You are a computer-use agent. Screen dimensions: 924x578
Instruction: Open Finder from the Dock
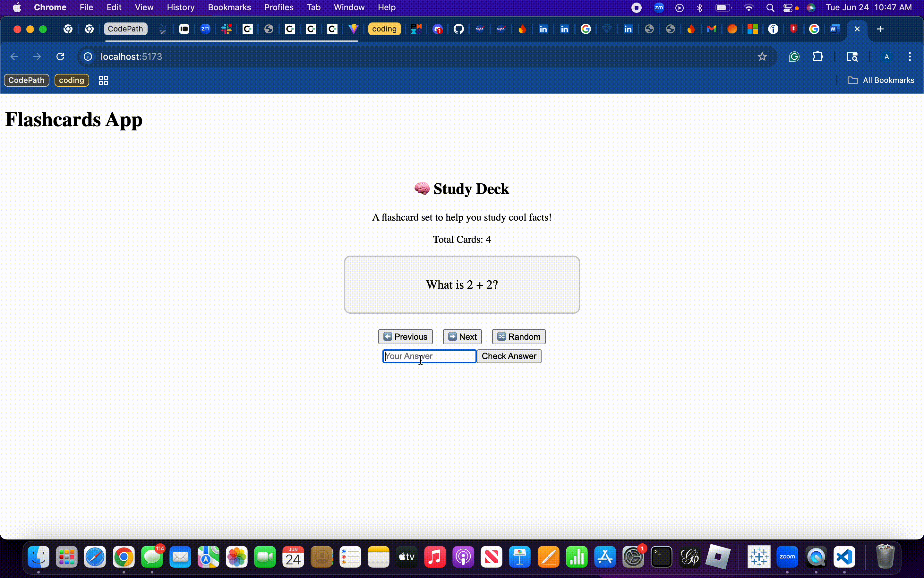point(38,556)
